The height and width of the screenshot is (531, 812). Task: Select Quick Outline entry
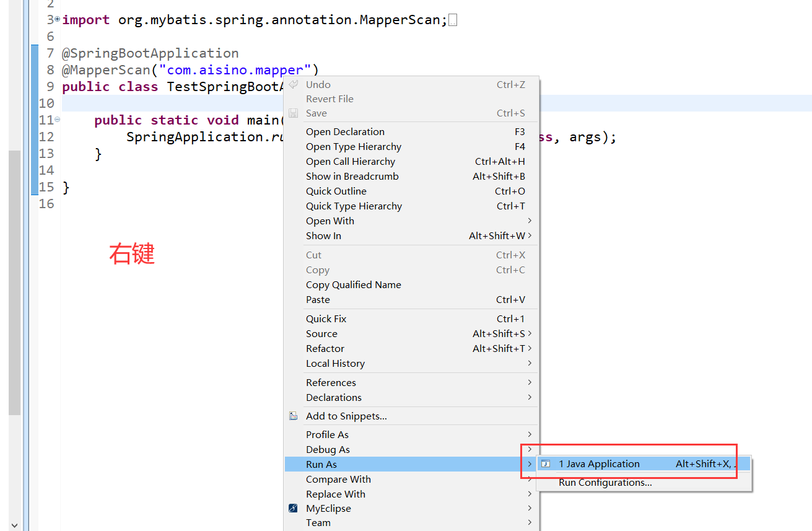point(412,191)
